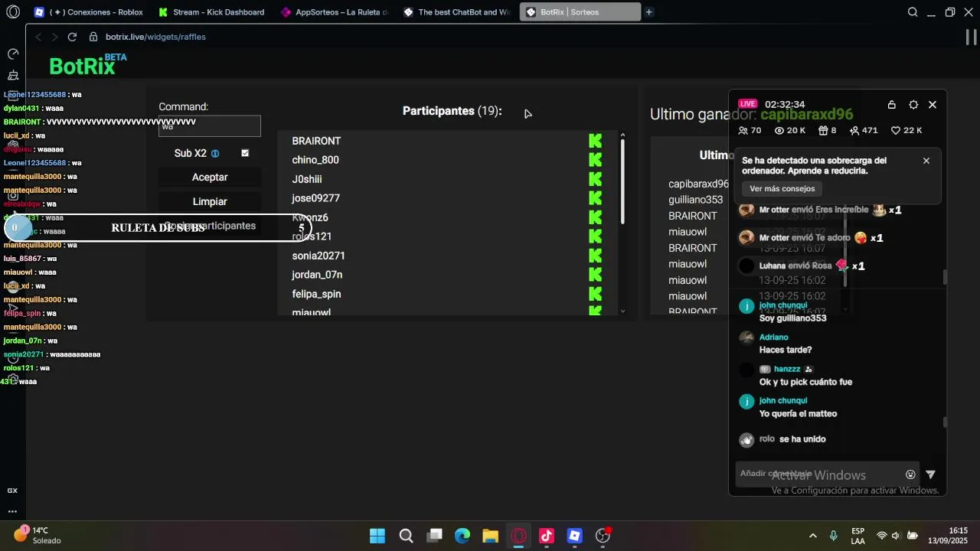Viewport: 980px width, 551px height.
Task: Toggle the Sub X2 checkbox
Action: pyautogui.click(x=245, y=153)
